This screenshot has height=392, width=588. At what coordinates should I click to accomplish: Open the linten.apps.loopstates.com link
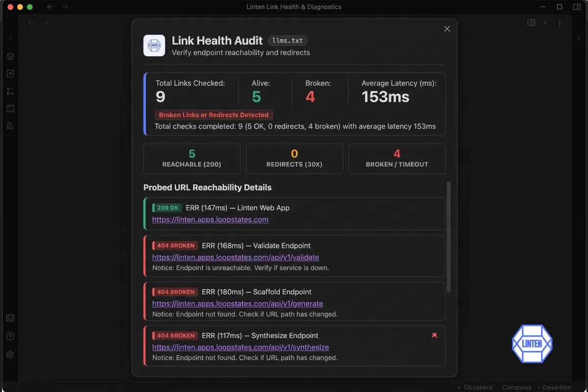click(x=210, y=220)
